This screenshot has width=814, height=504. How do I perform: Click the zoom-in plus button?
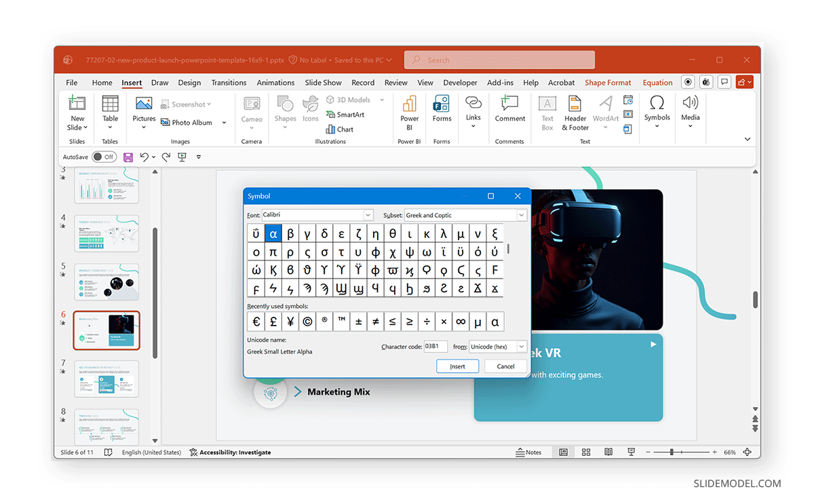click(714, 452)
